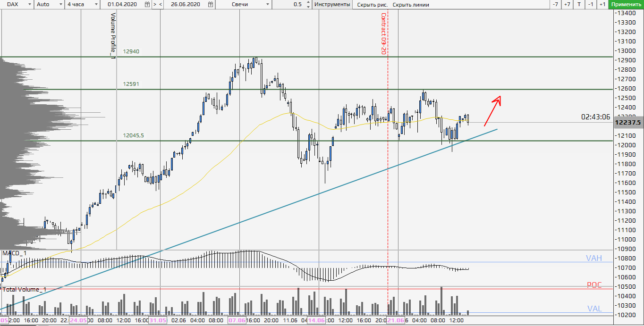Click the +7 days shift button
Image resolution: width=644 pixels, height=326 pixels.
(x=567, y=4)
